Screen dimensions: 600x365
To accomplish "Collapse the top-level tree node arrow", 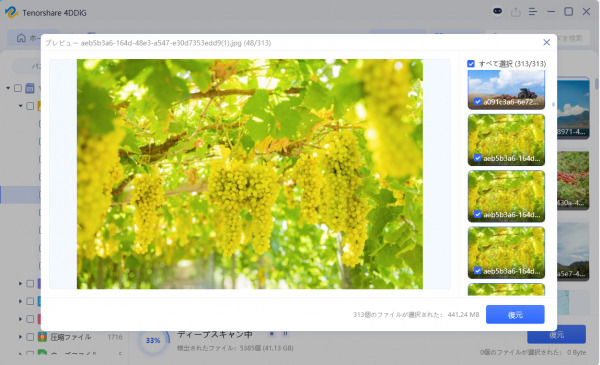I will (x=8, y=88).
